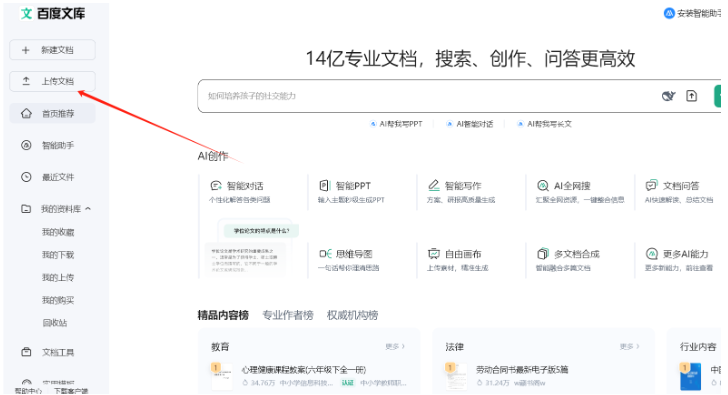Open 更多 in the 法律 card

point(630,346)
